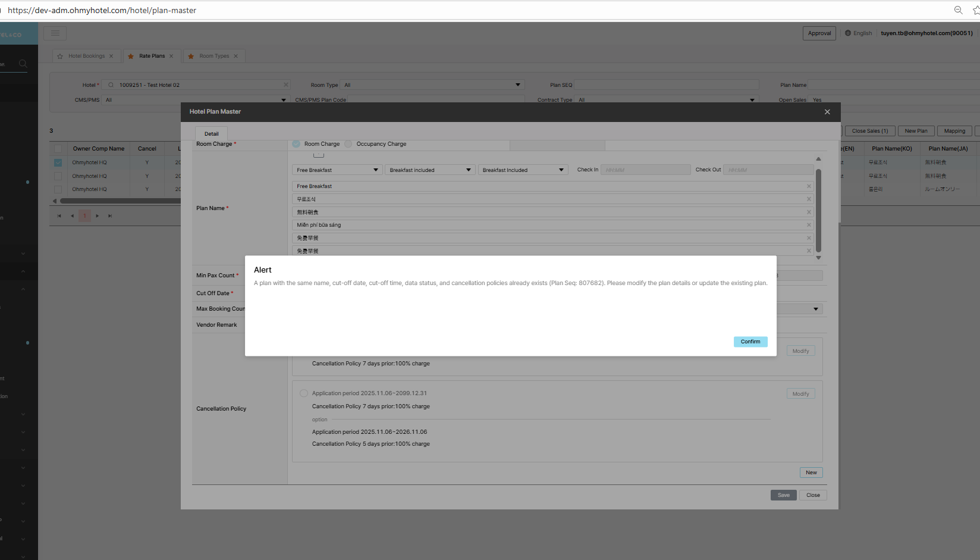Switch to the Rate Plans tab
This screenshot has width=980, height=560.
tap(152, 57)
